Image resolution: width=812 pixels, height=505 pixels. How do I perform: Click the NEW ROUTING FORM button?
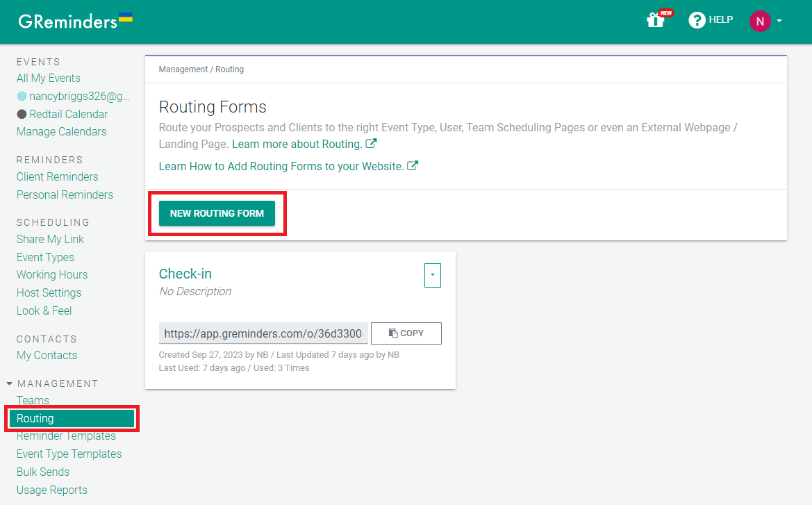217,213
